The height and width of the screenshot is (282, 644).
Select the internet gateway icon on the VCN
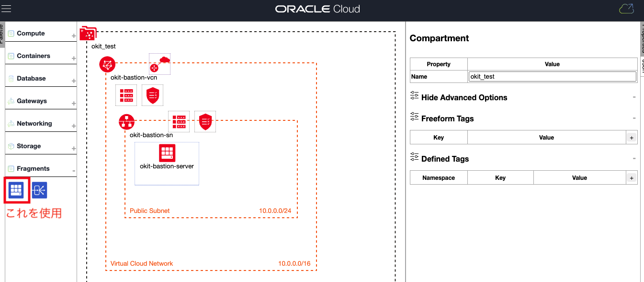[159, 64]
